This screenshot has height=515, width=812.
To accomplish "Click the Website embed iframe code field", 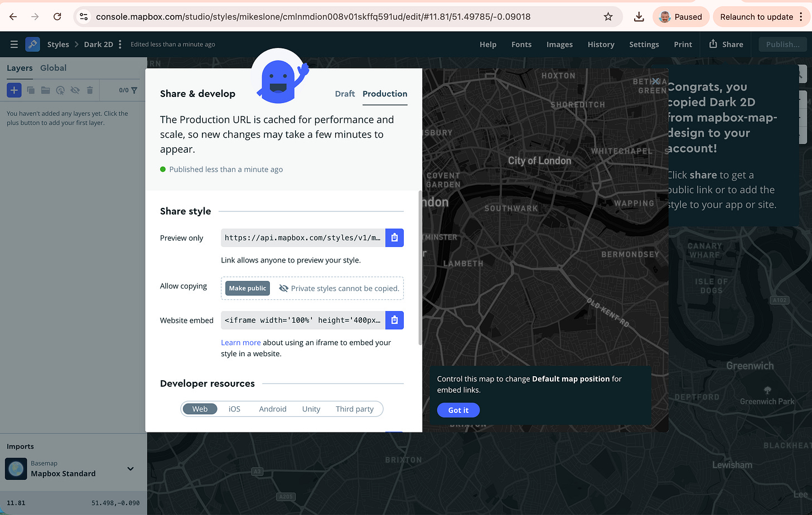I will pyautogui.click(x=303, y=320).
